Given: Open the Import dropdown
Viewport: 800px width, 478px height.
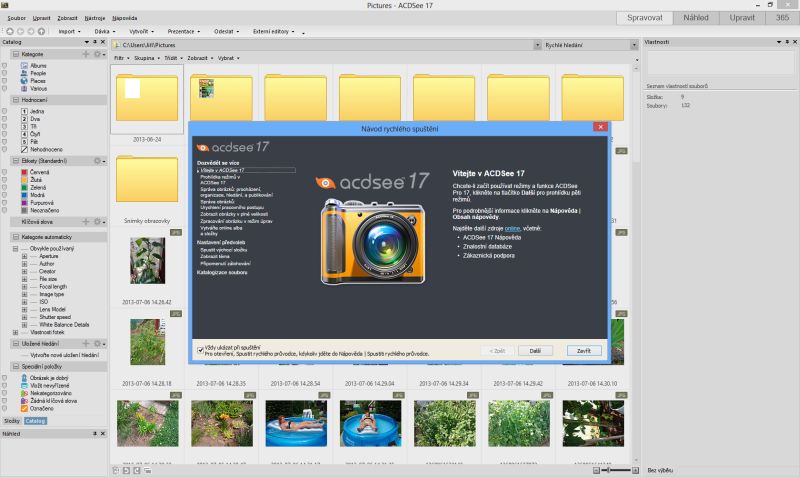Looking at the screenshot, I should click(69, 31).
